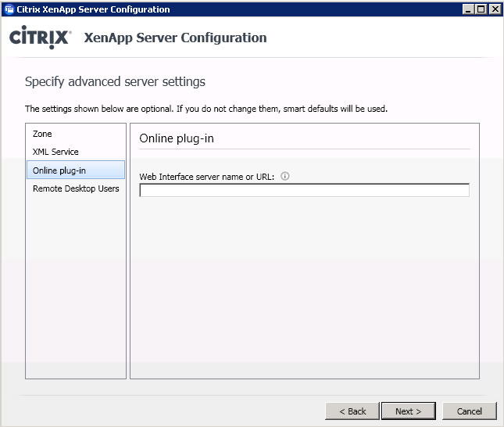The width and height of the screenshot is (504, 427).
Task: Open the XML Service settings page
Action: click(55, 152)
